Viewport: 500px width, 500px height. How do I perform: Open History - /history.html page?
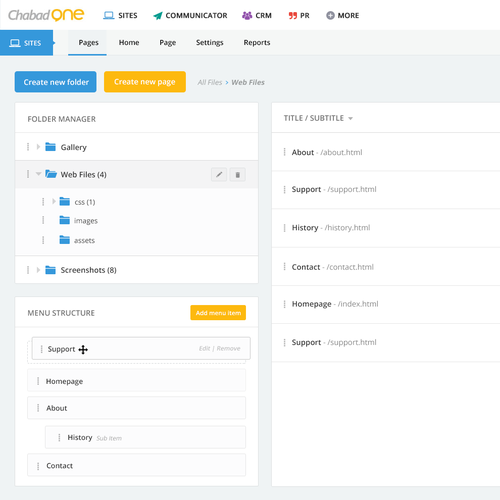tap(331, 228)
